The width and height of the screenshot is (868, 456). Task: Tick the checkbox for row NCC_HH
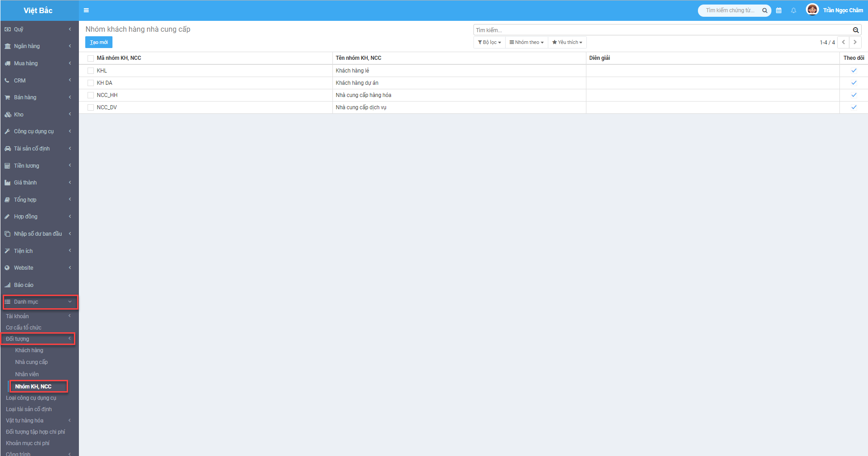pos(91,95)
